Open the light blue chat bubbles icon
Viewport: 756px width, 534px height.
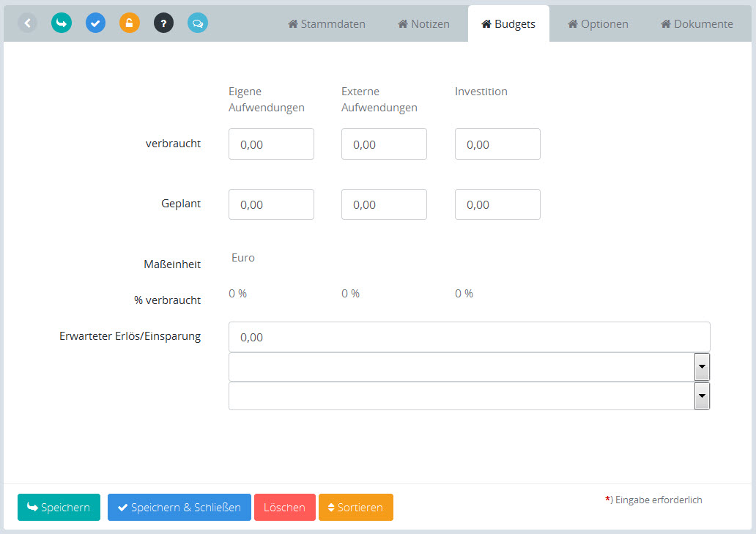(198, 23)
